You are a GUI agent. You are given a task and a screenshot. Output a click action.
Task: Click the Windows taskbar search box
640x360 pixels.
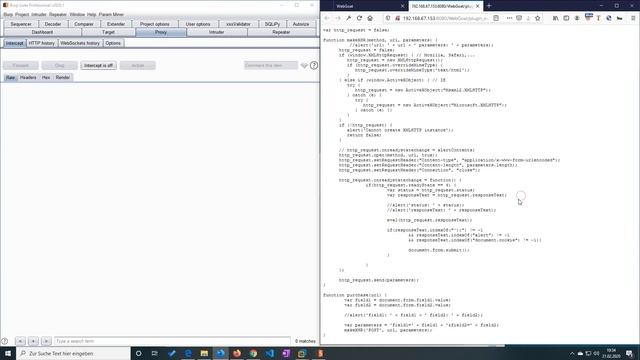click(x=73, y=353)
